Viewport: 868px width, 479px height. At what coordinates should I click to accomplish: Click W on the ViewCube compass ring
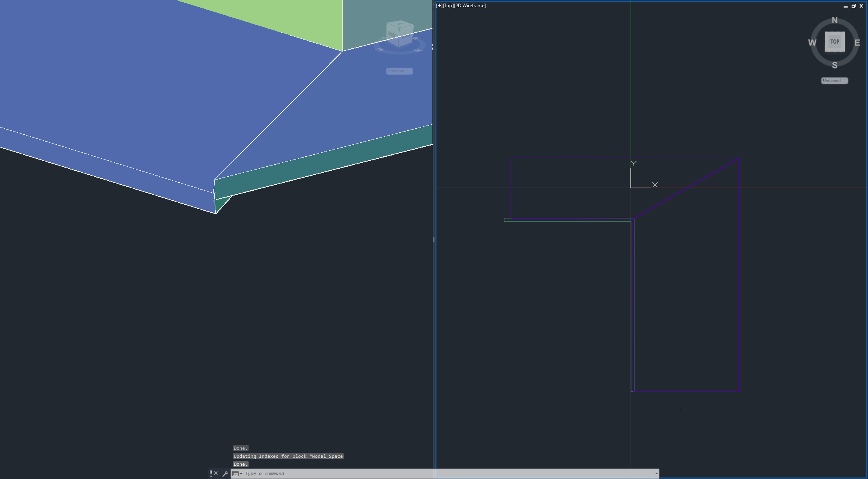coord(812,42)
